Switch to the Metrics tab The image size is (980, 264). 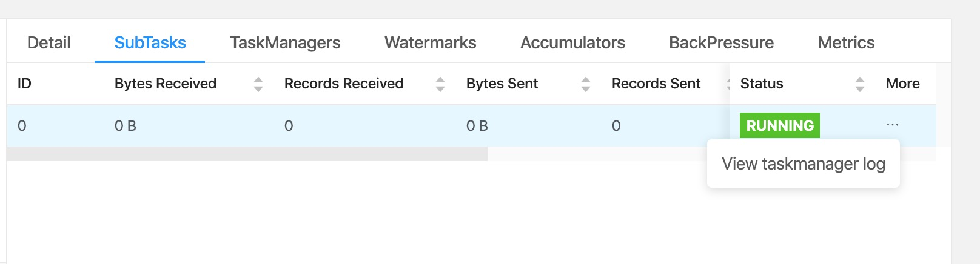pyautogui.click(x=846, y=42)
